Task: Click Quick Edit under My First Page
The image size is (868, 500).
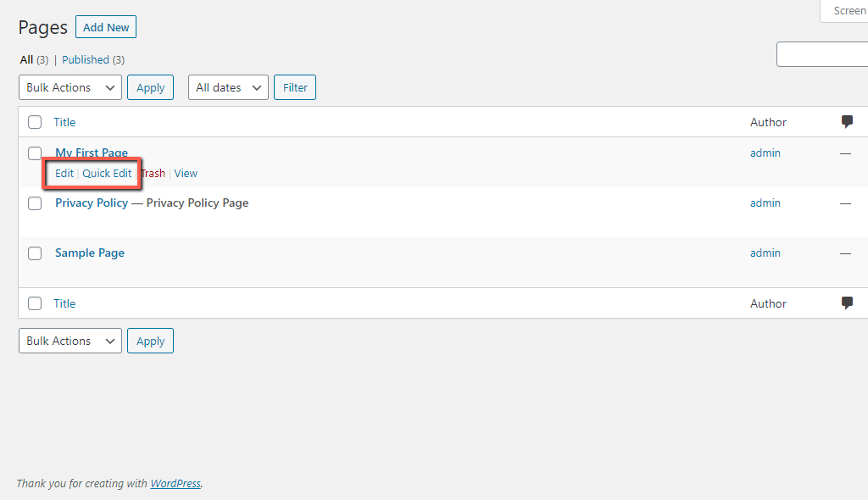Action: [107, 174]
